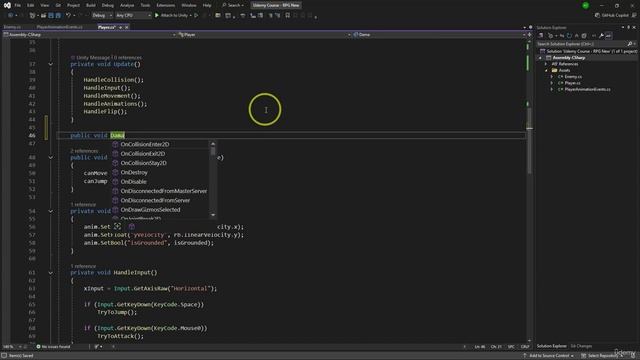Viewport: 640px width, 360px height.
Task: Open the File menu
Action: coord(18,5)
